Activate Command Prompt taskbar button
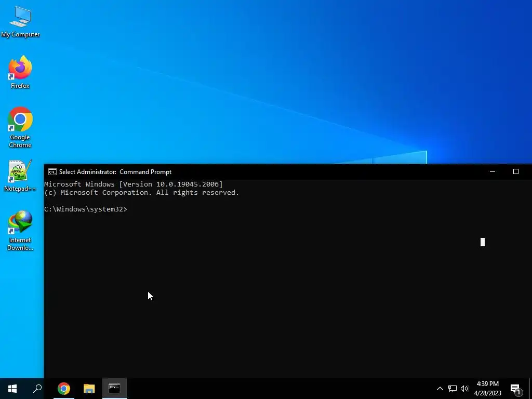The height and width of the screenshot is (399, 532). coord(115,389)
